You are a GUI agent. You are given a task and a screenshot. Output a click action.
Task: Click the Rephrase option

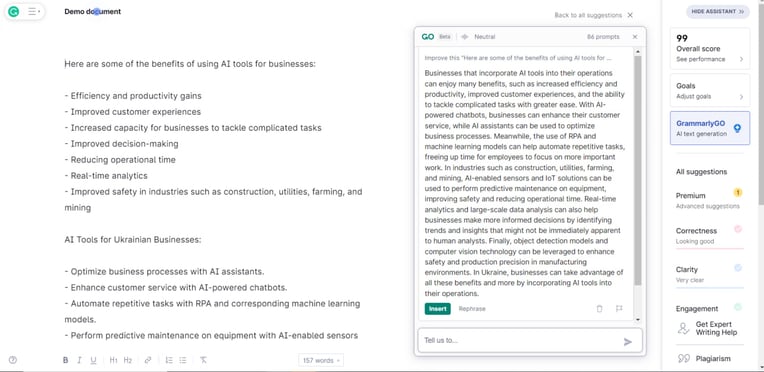(x=472, y=309)
